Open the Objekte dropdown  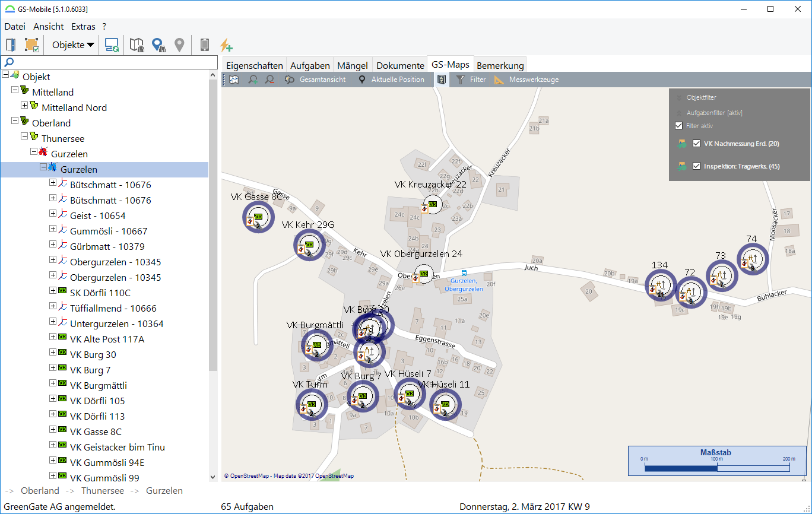pos(73,45)
